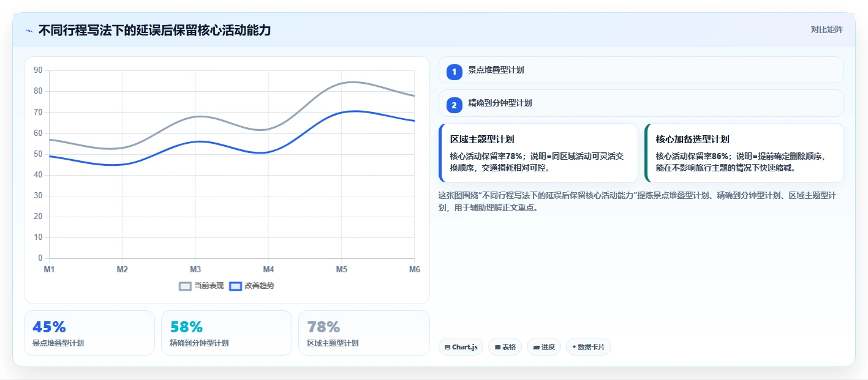Click the number 2 badge
Viewport: 868px width, 380px height.
click(x=454, y=105)
